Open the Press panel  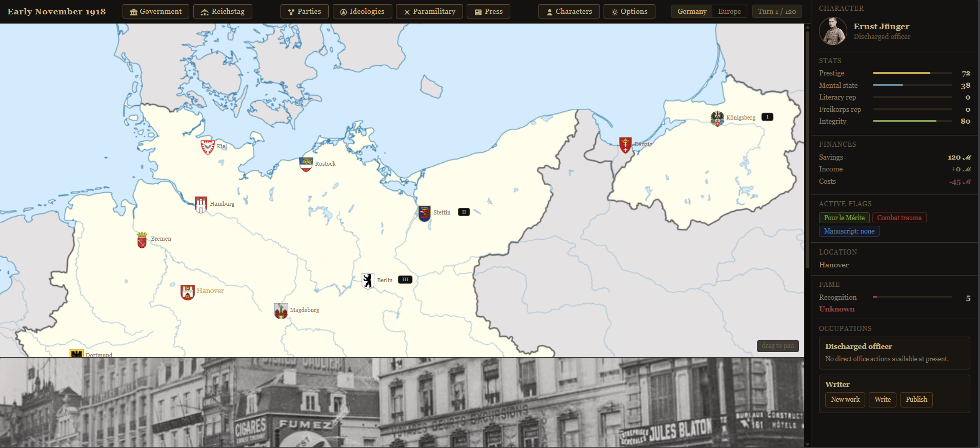(x=489, y=11)
